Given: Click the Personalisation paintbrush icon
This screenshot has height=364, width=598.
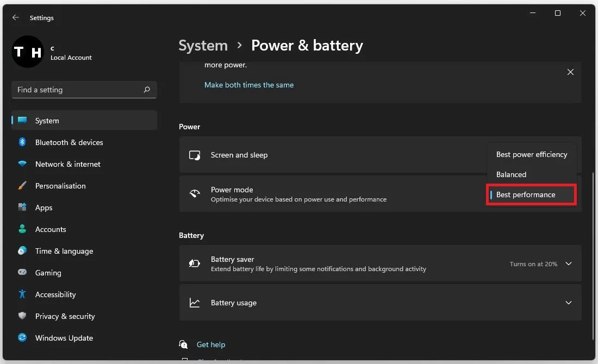Looking at the screenshot, I should click(22, 186).
